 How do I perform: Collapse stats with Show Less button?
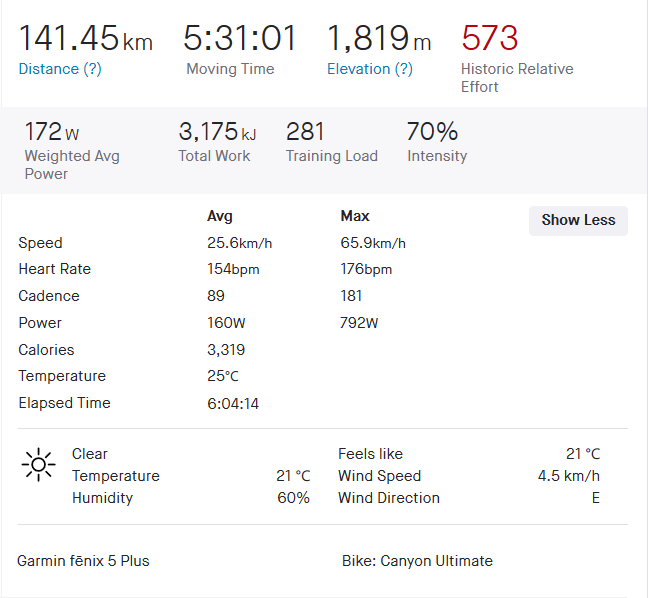(578, 221)
